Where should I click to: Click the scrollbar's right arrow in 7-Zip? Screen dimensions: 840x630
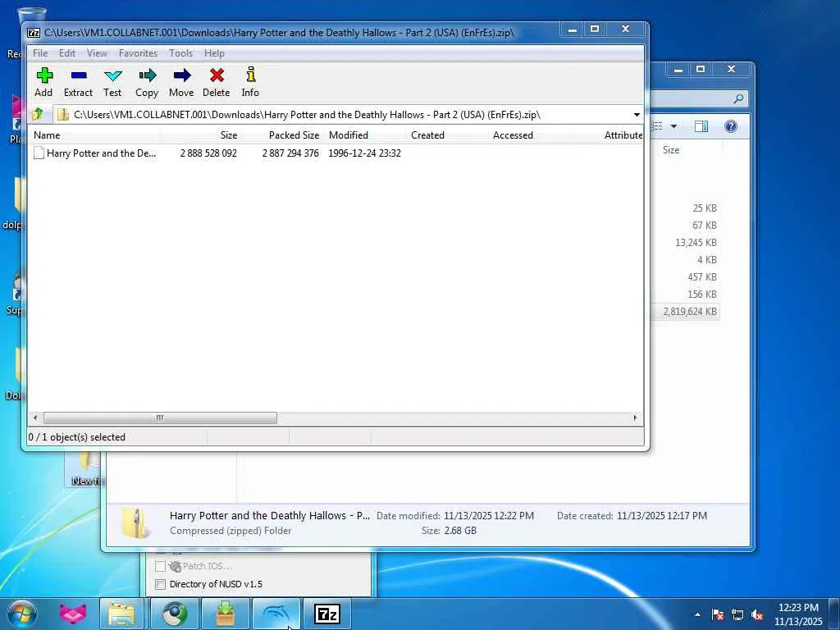pyautogui.click(x=636, y=418)
